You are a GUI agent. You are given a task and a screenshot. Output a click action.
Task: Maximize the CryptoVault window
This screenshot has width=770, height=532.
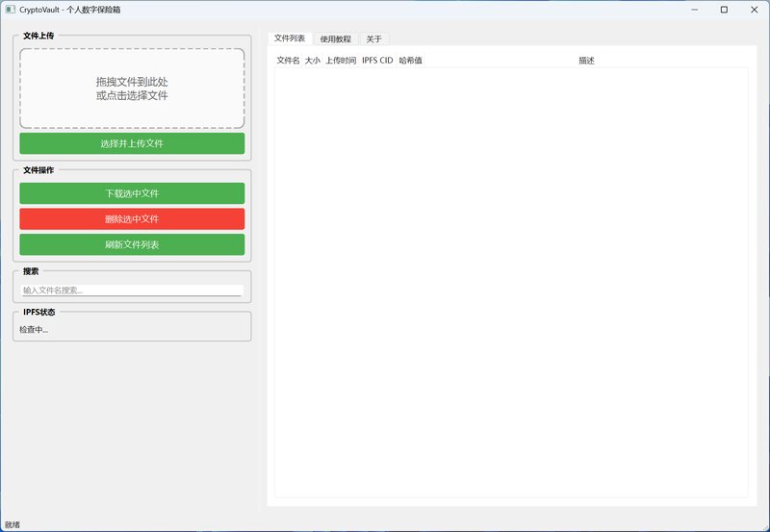point(724,10)
